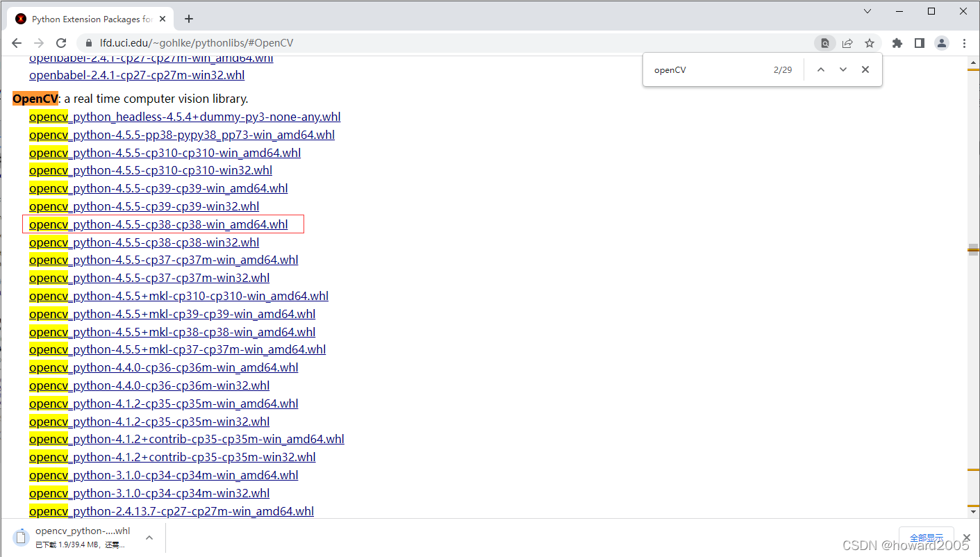Viewport: 980px width, 557px height.
Task: Reload the current page
Action: 61,43
